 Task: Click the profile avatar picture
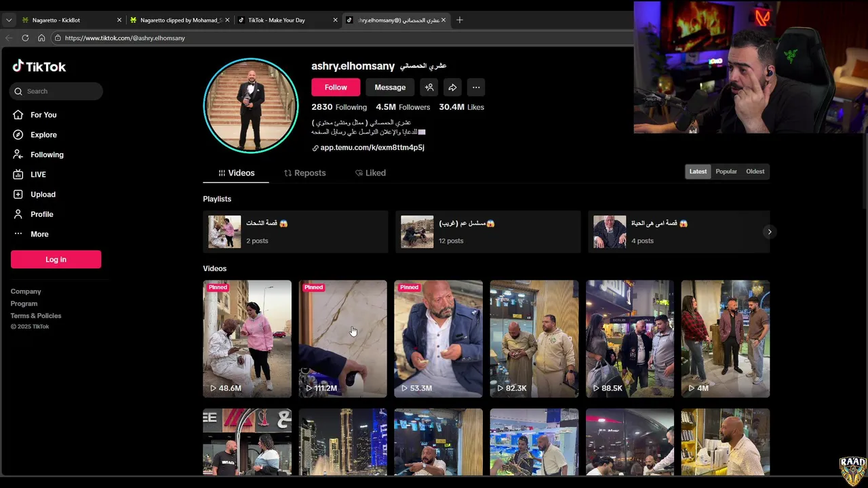pyautogui.click(x=251, y=106)
